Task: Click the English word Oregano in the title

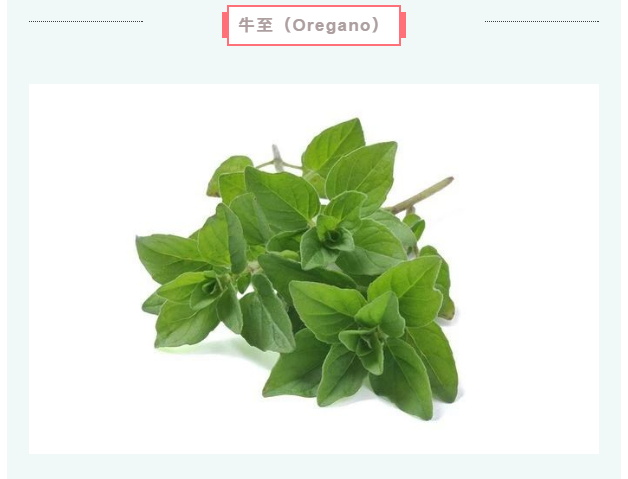Action: point(332,26)
